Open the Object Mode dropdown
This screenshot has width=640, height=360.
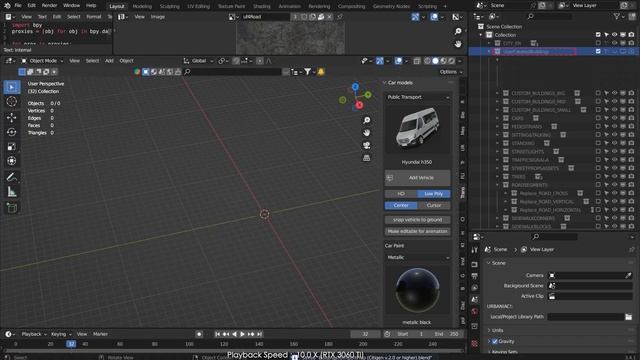click(42, 61)
